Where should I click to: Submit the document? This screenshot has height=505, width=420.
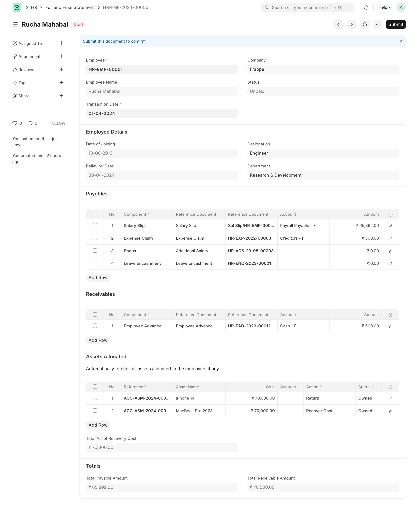395,24
